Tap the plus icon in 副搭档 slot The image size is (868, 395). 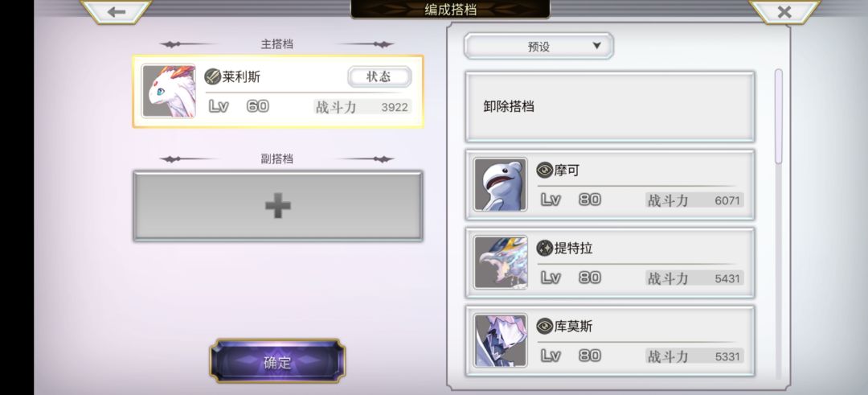pyautogui.click(x=278, y=206)
